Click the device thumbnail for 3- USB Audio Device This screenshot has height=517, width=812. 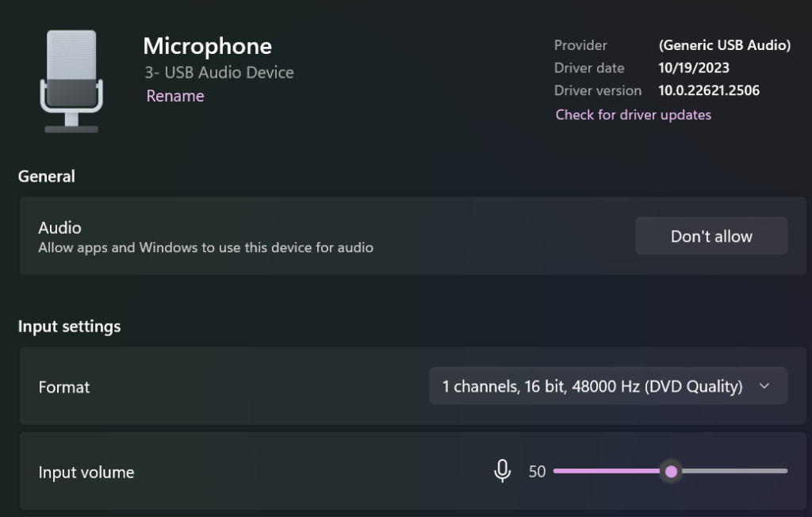click(x=71, y=79)
